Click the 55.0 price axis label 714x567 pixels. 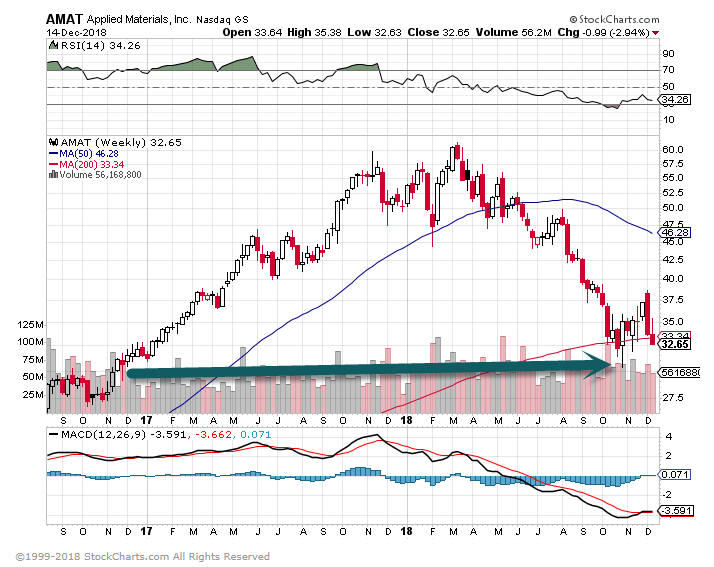(673, 178)
